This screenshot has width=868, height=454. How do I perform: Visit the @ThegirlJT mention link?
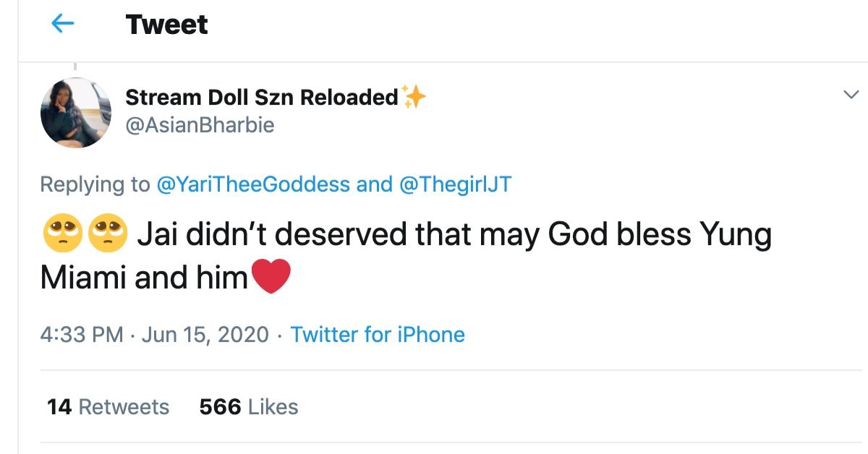tap(455, 184)
